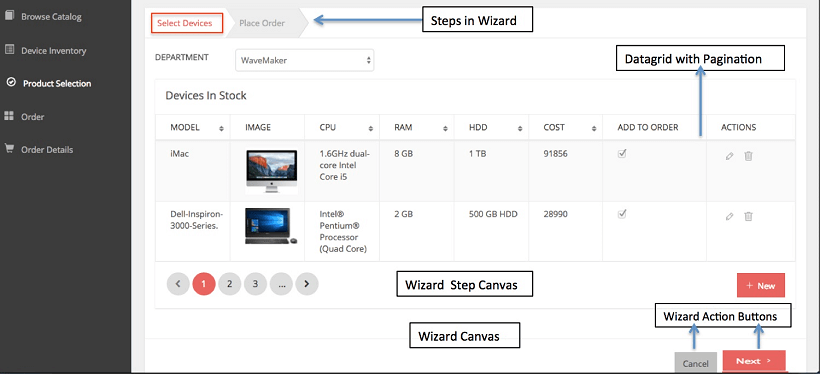Click the red Next button

(x=754, y=361)
